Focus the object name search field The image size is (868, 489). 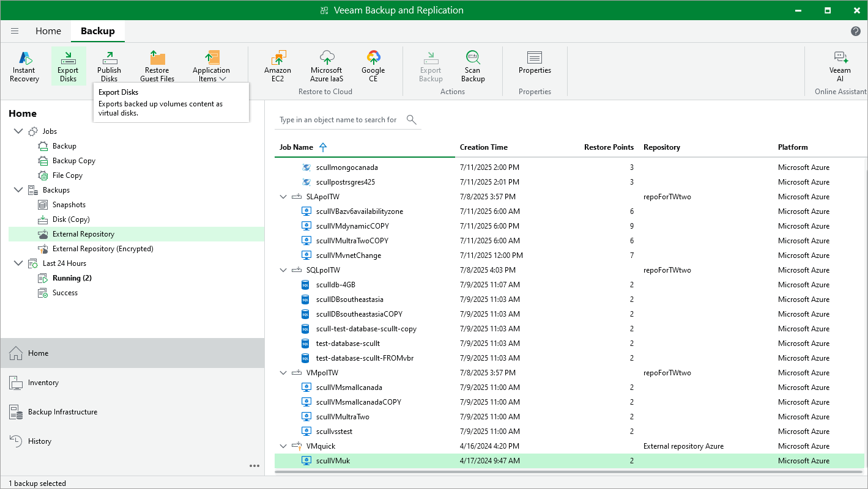click(338, 120)
